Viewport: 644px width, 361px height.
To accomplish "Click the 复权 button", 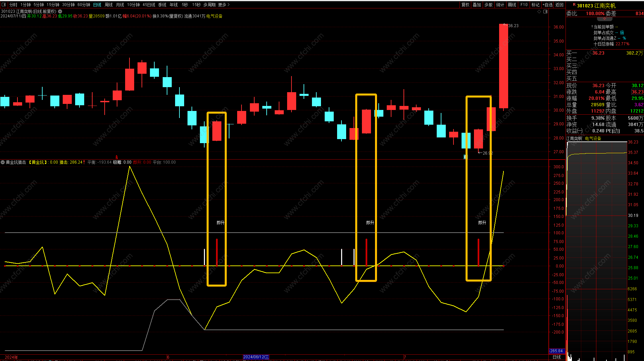I will tap(465, 5).
